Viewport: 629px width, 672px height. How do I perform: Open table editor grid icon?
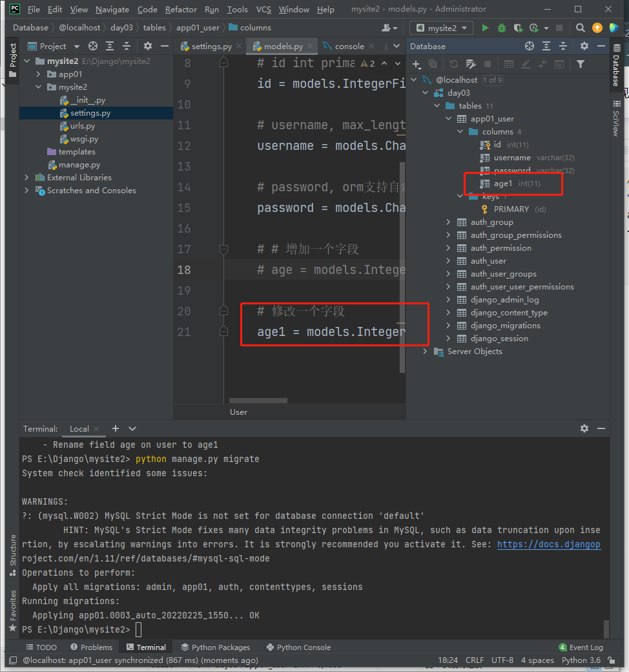(509, 64)
